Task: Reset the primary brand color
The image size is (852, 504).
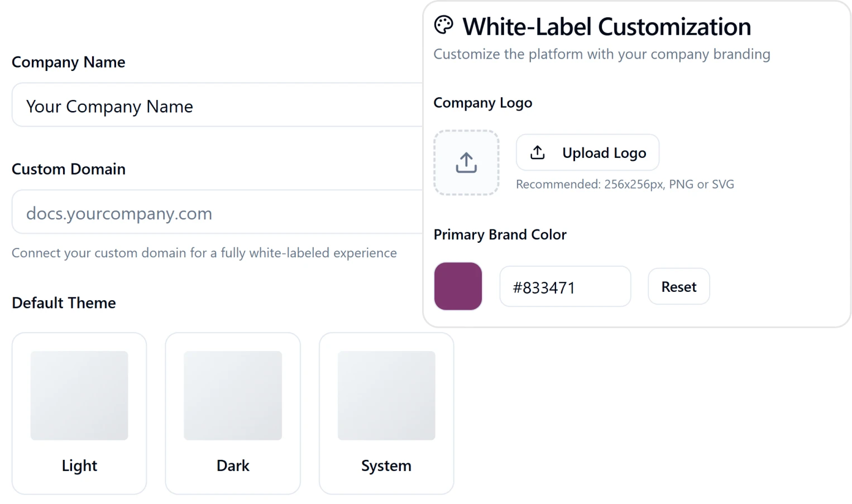Action: 678,286
